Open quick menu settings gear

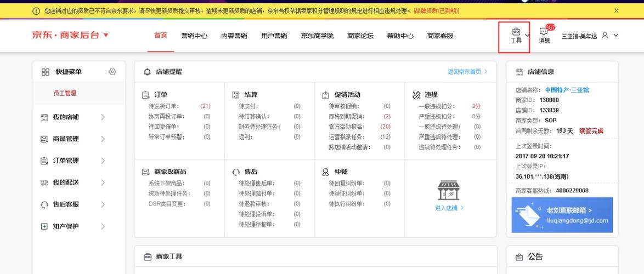pyautogui.click(x=112, y=72)
